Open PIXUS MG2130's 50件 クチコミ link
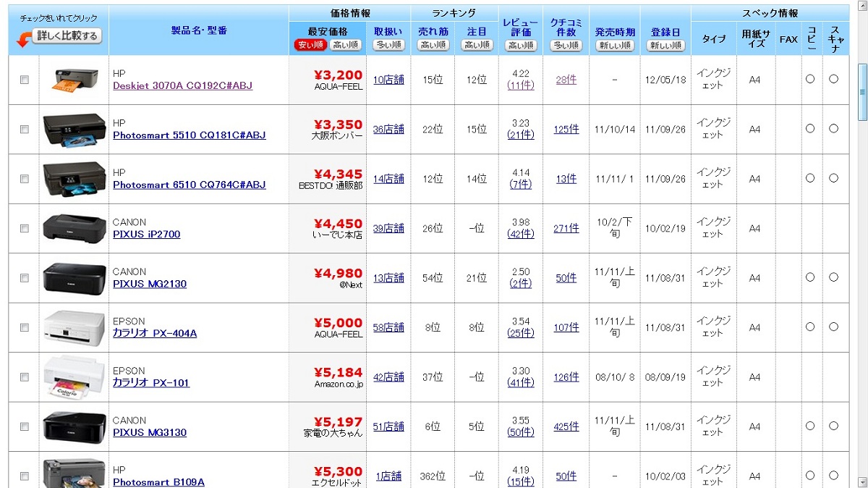The width and height of the screenshot is (868, 488). [x=566, y=278]
